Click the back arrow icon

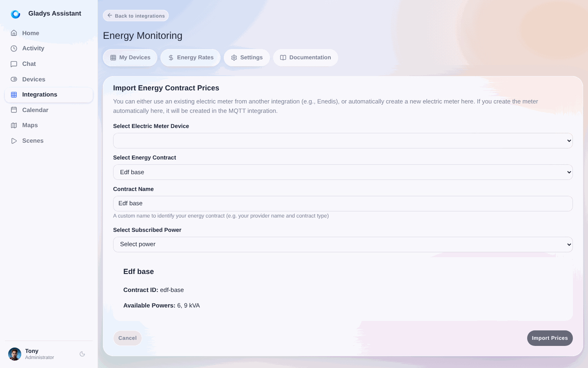110,16
